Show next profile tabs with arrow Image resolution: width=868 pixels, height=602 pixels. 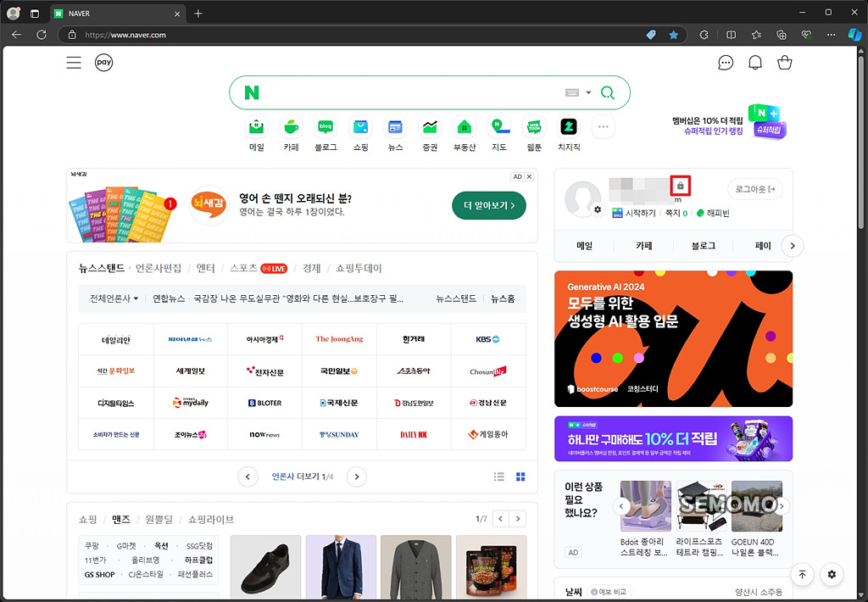793,246
